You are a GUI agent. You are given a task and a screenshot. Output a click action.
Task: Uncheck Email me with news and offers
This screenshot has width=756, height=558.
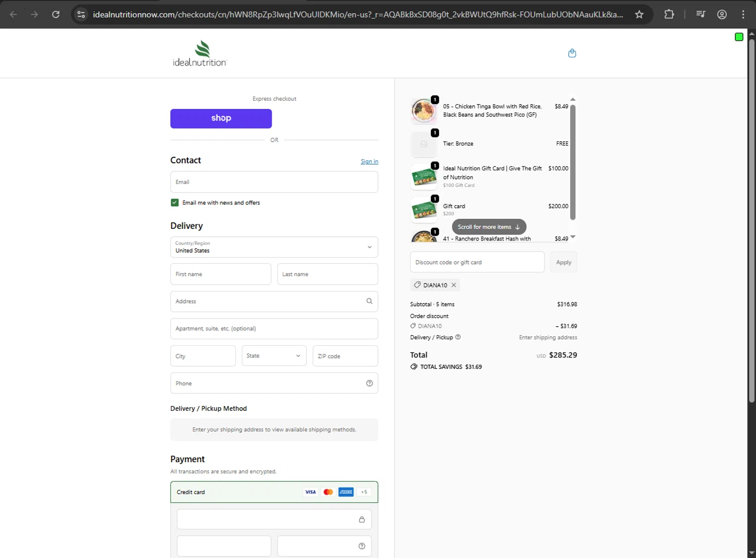(x=174, y=203)
